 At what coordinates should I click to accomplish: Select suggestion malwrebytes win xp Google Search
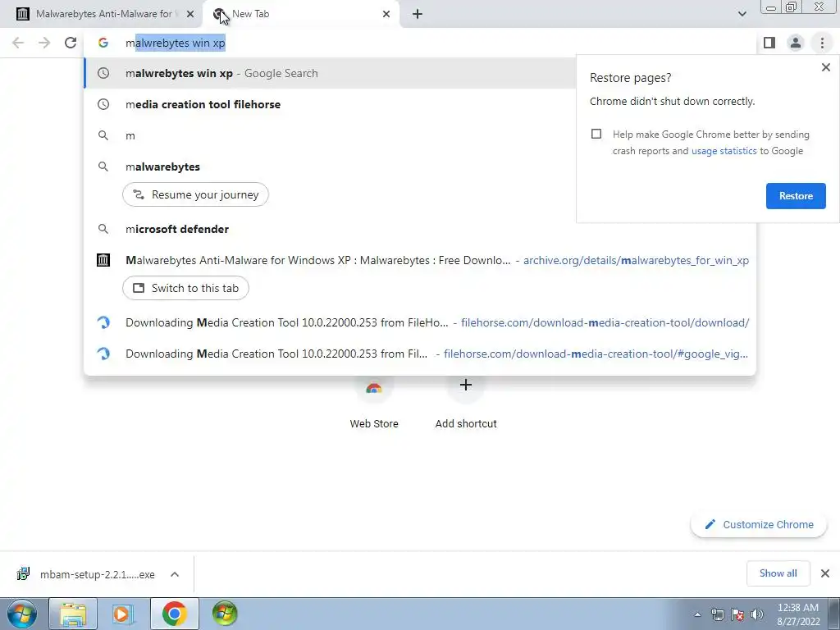click(x=330, y=73)
